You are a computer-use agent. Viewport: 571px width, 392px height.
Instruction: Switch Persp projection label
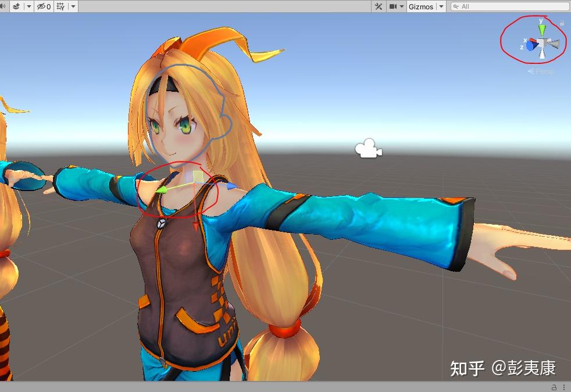click(541, 71)
